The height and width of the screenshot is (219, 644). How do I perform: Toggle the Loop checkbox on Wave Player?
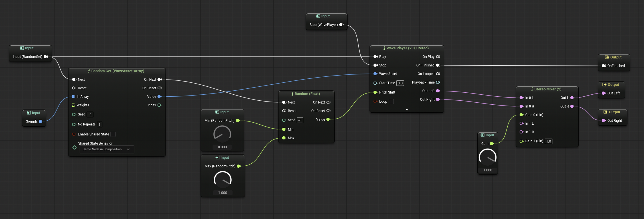click(x=391, y=102)
